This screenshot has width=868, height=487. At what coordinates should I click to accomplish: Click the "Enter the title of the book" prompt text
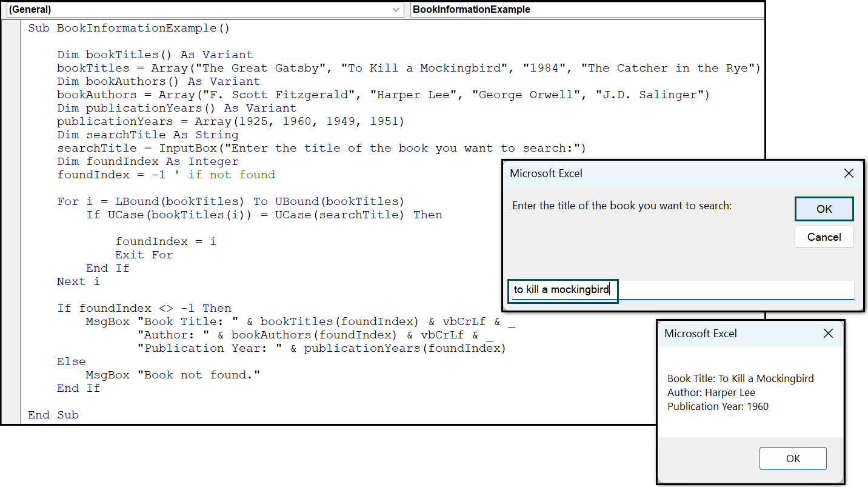tap(622, 206)
